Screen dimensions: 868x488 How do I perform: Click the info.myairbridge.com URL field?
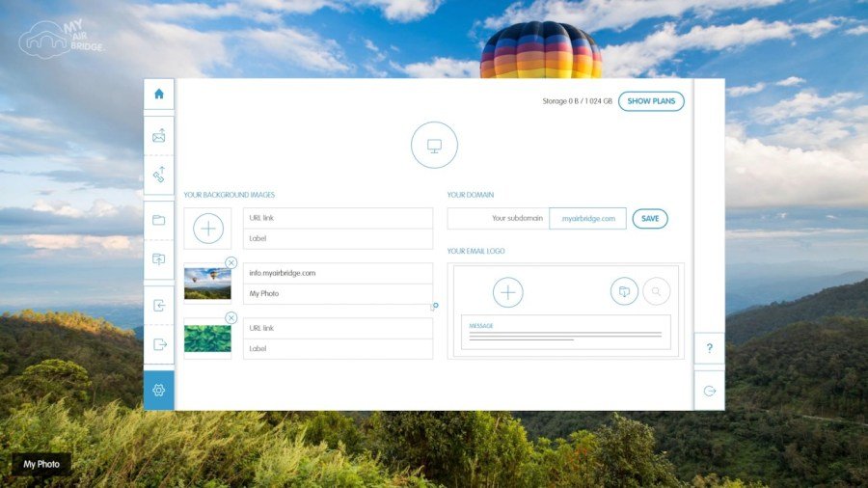coord(338,273)
